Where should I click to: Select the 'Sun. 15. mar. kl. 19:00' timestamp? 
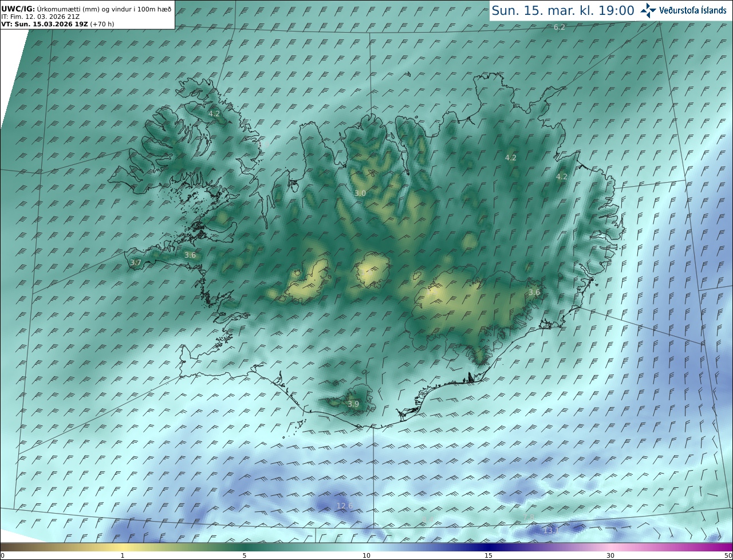coord(563,10)
